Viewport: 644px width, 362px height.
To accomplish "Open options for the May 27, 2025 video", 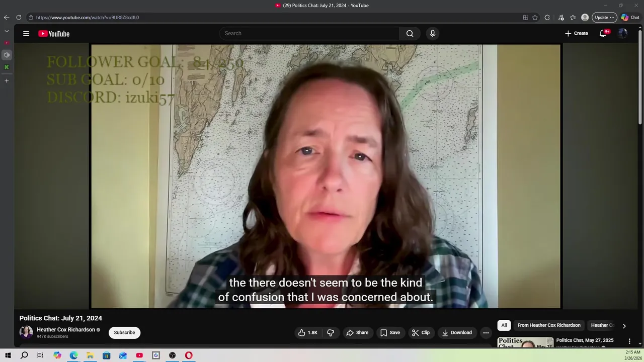I will [x=629, y=341].
